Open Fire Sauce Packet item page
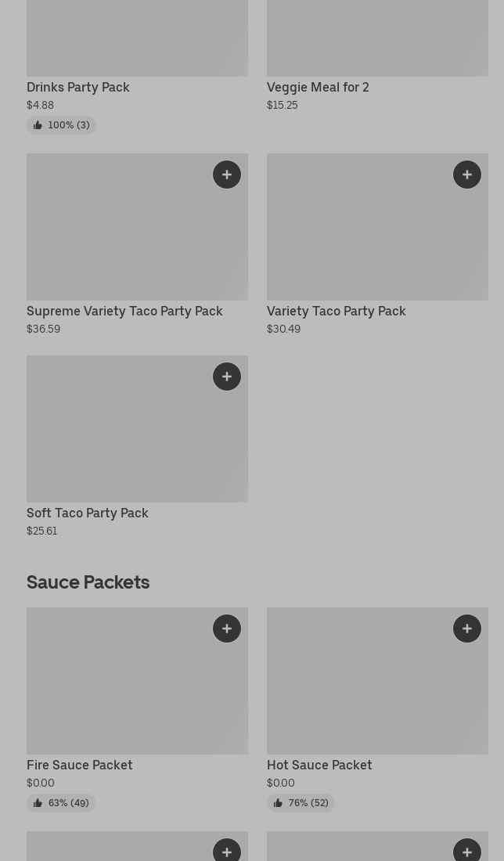 click(80, 766)
